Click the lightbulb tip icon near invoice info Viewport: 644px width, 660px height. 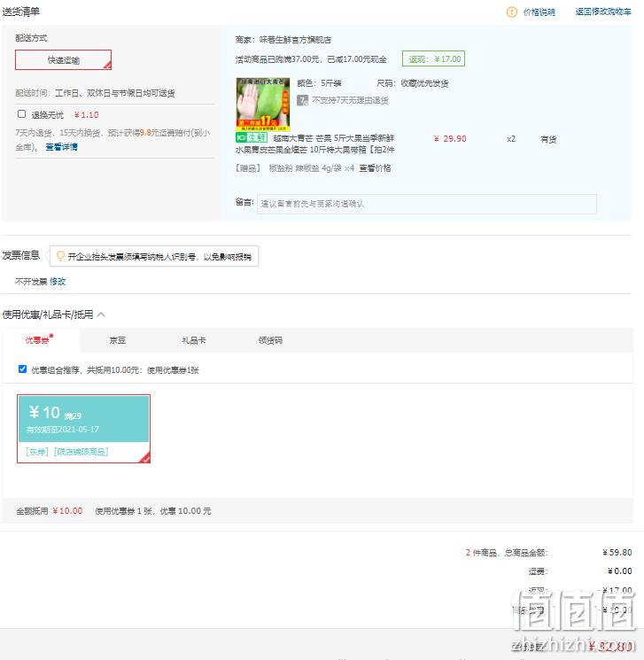pyautogui.click(x=60, y=256)
